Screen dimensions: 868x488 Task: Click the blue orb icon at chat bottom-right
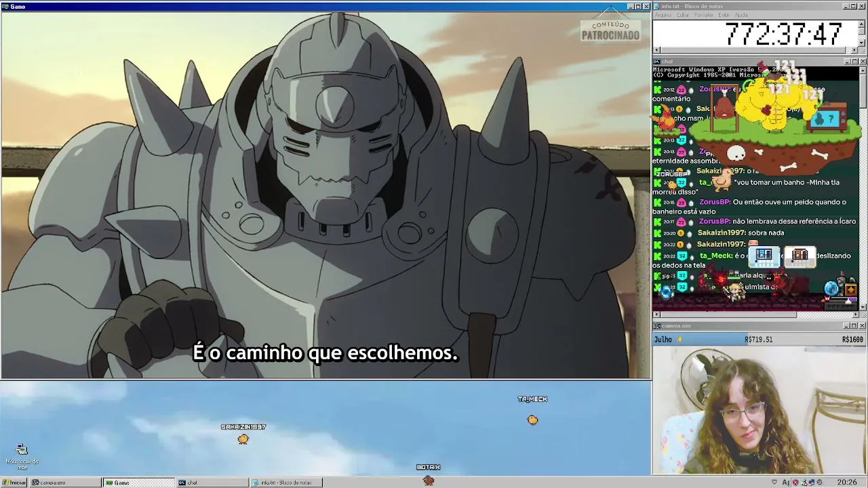point(832,289)
